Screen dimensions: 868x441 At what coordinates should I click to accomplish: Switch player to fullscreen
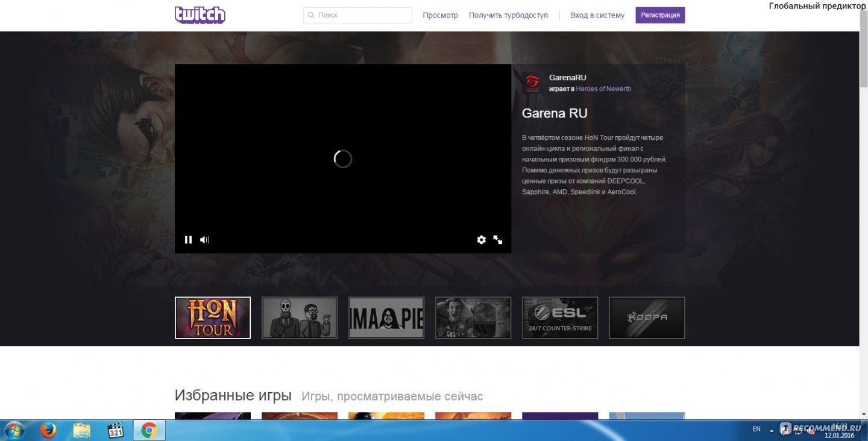pyautogui.click(x=498, y=240)
